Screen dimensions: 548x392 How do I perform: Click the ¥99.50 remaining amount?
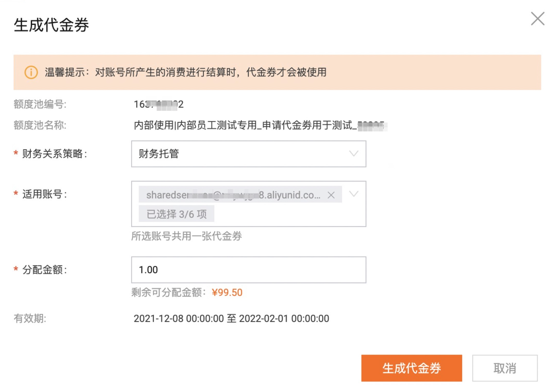coord(227,293)
